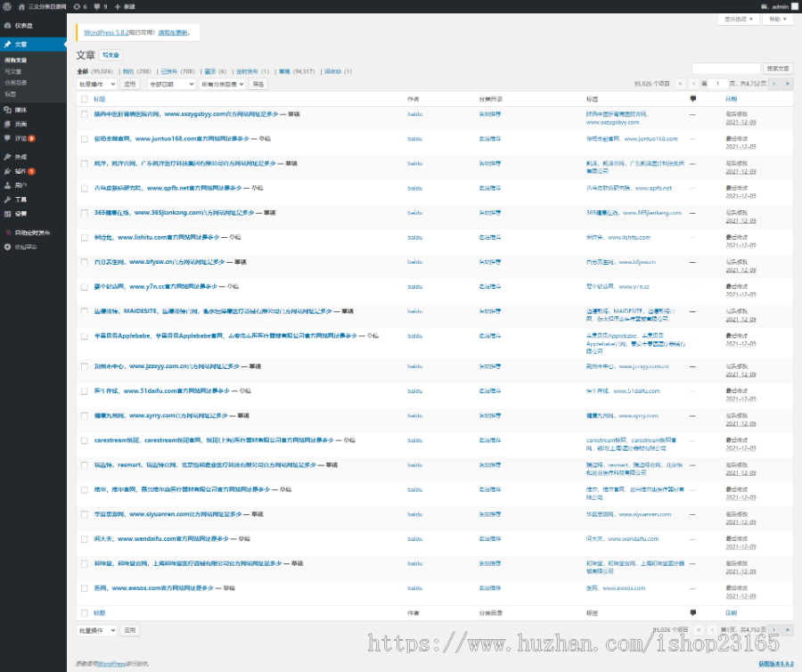Visit site via home icon in admin bar
This screenshot has width=802, height=672.
pos(21,6)
